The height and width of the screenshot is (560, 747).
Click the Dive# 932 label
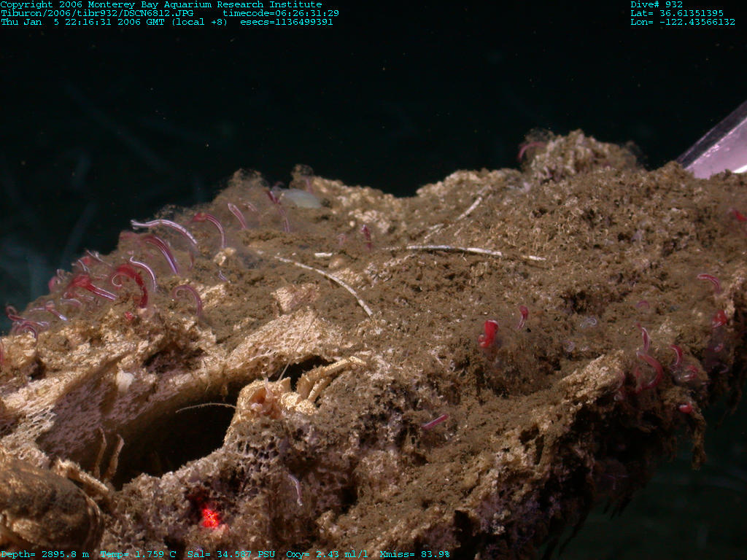coord(657,4)
